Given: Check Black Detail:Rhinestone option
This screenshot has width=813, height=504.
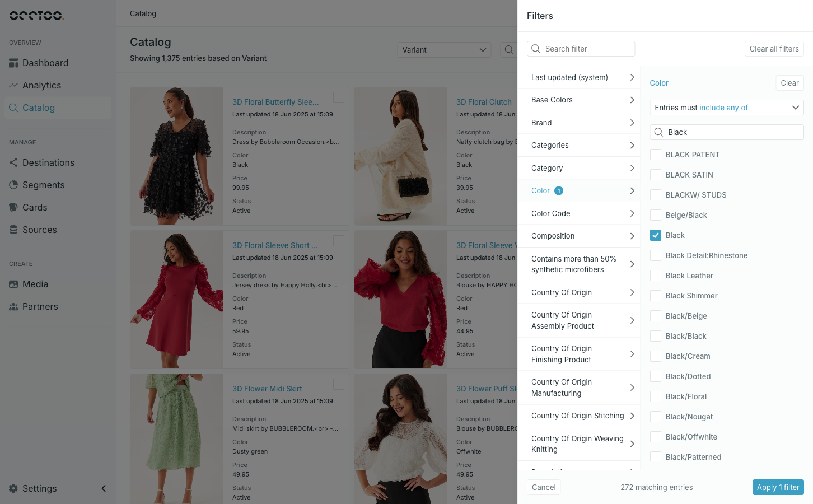Looking at the screenshot, I should pos(656,255).
